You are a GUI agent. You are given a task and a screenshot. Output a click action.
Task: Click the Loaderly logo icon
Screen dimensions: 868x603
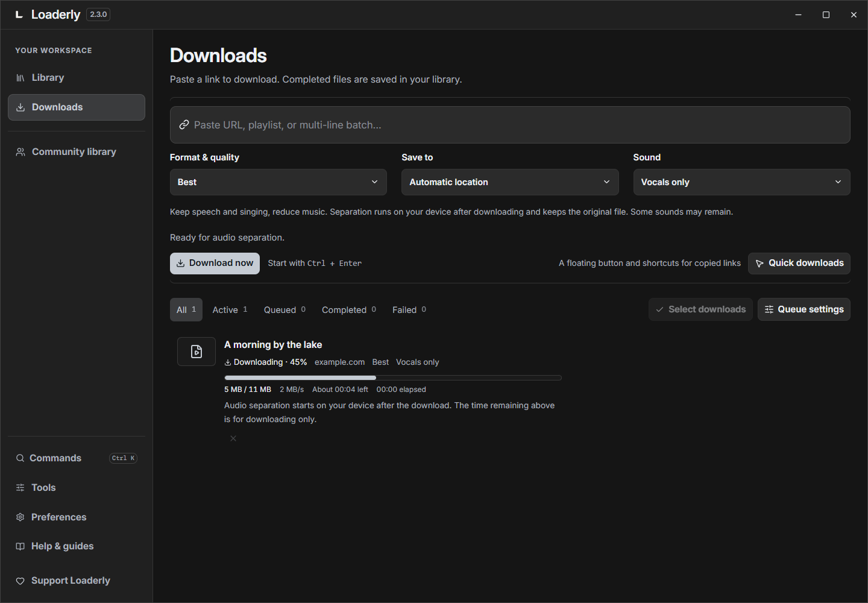pyautogui.click(x=19, y=14)
